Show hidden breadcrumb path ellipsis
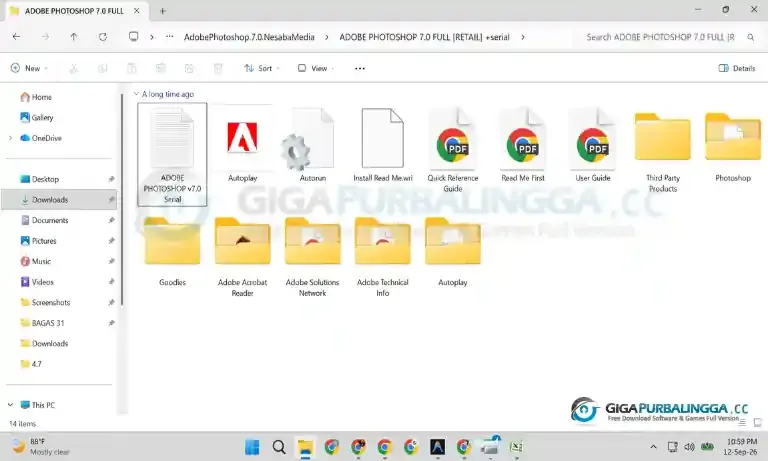 point(169,37)
